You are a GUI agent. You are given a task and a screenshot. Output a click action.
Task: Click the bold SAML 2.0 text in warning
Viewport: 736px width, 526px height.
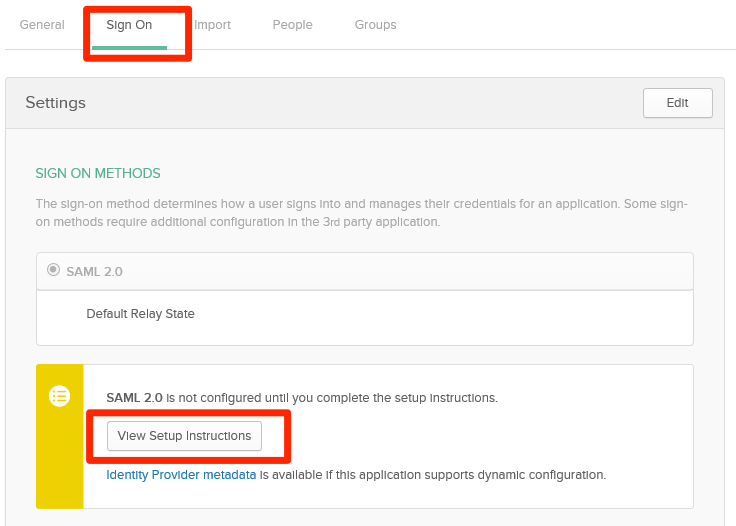(x=134, y=397)
